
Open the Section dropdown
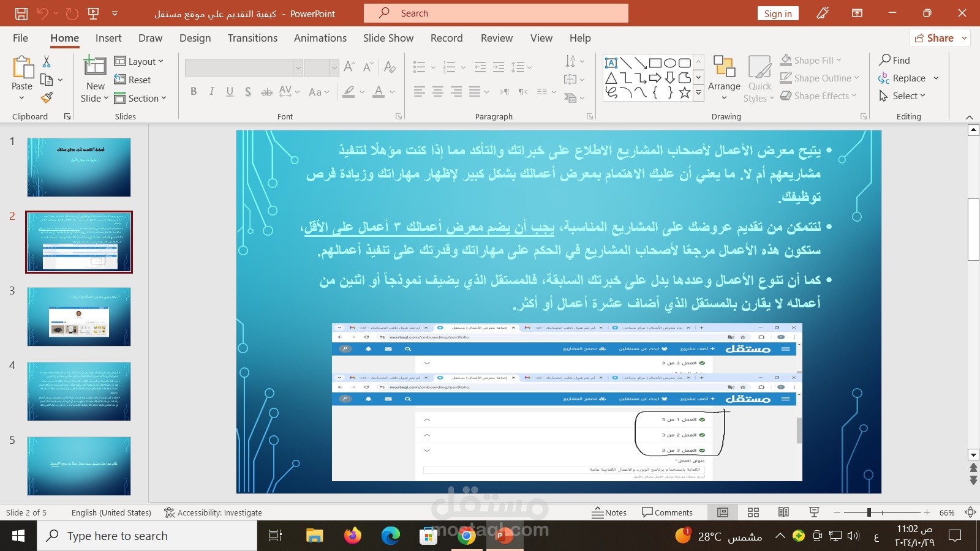140,98
